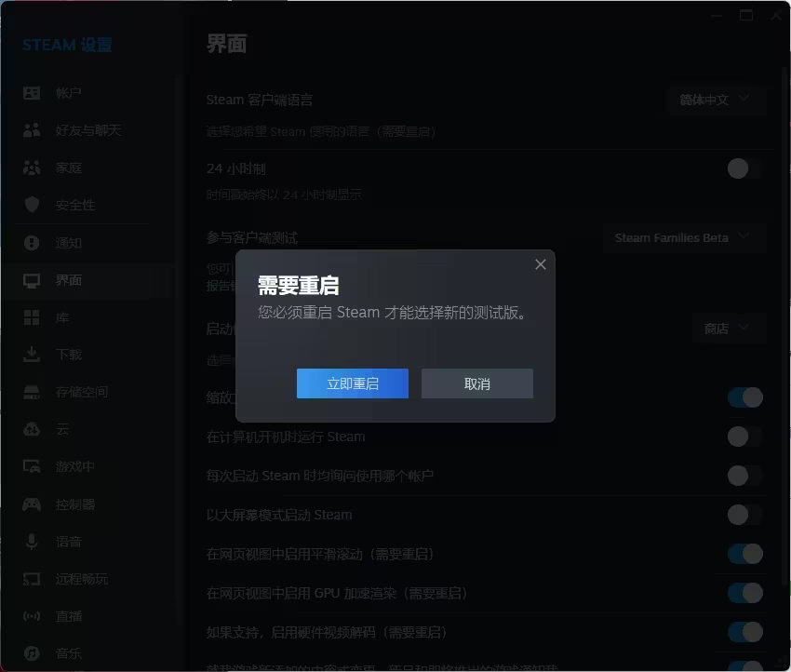Open the 简体中文 language dropdown
The width and height of the screenshot is (791, 672).
(716, 100)
